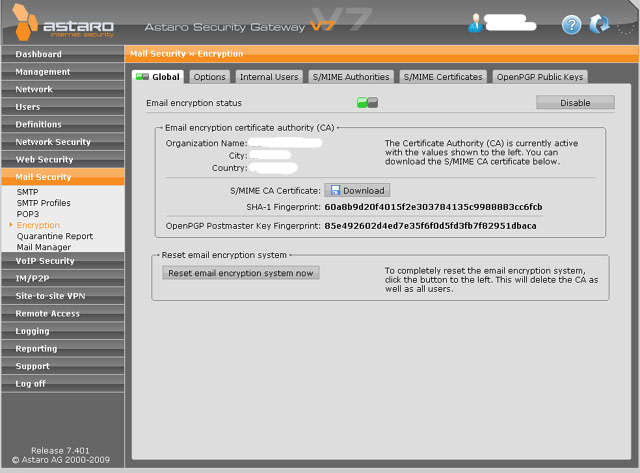Click the SHA-1 fingerprint value
This screenshot has height=473, width=640.
pos(433,207)
